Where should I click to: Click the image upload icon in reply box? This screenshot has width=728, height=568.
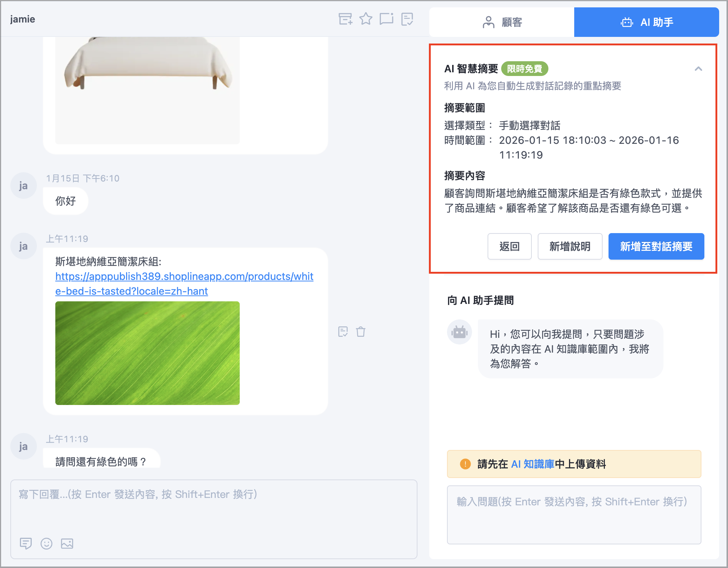[67, 543]
